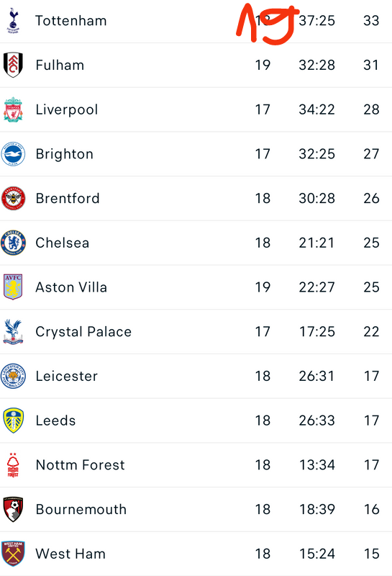Tap the Brighton club crest
Screen dimensions: 392x576
pyautogui.click(x=13, y=154)
